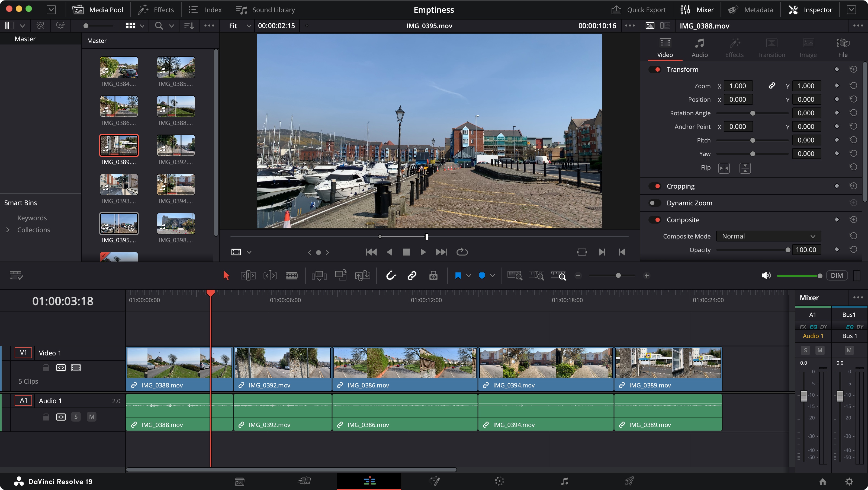Switch to the Fusion page icon

(435, 481)
